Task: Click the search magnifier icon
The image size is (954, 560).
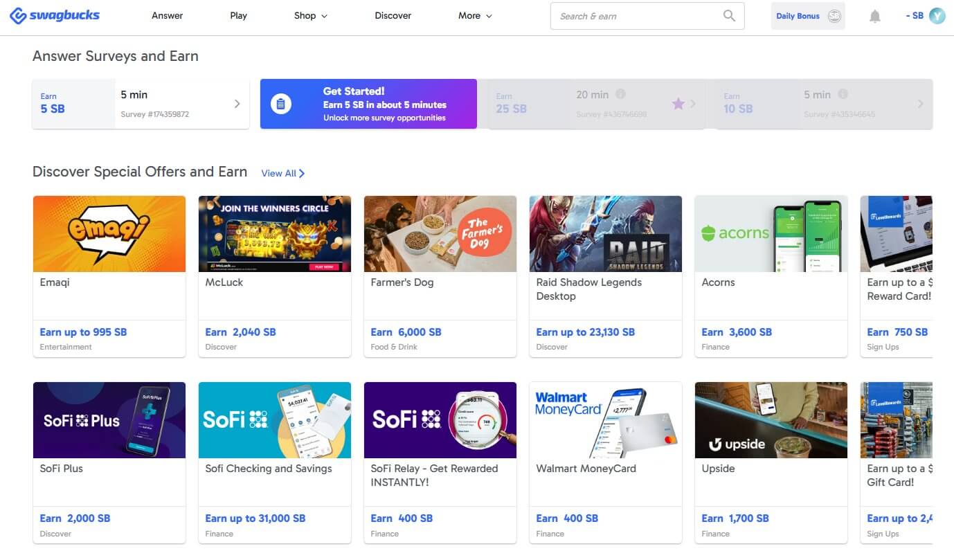Action: (x=729, y=16)
